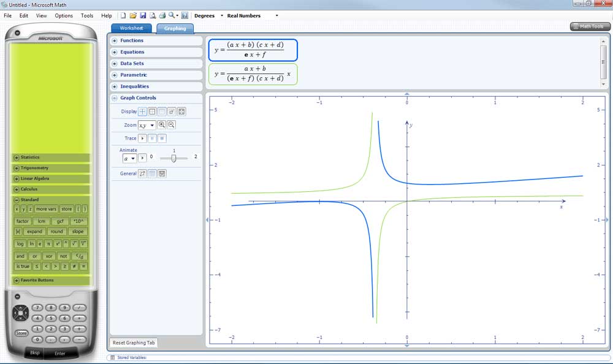Click the Open file folder icon
Image resolution: width=613 pixels, height=364 pixels.
pos(133,16)
